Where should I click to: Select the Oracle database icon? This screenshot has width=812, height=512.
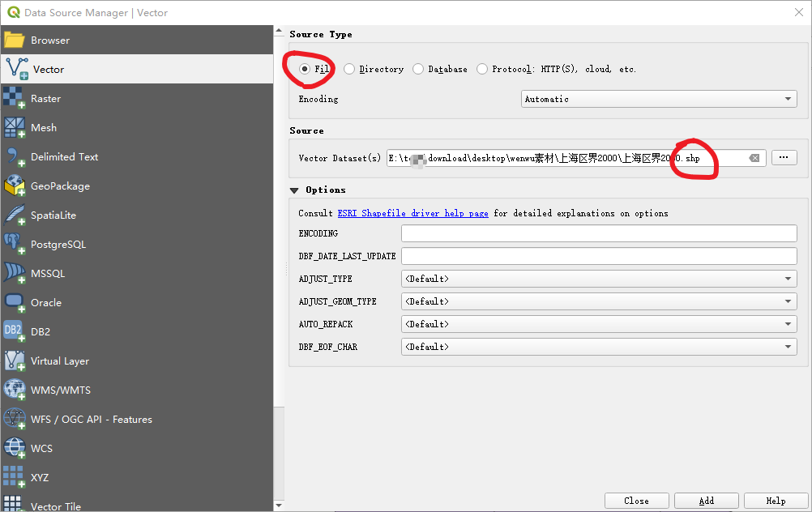click(x=20, y=302)
